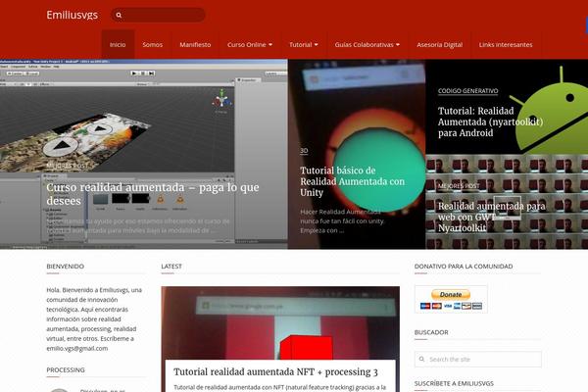Expand the Guías Colaborativas dropdown
Screen dimensions: 588x392
367,45
